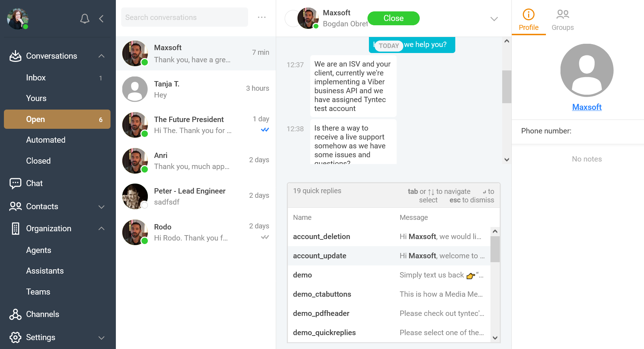
Task: Click the Settings gear icon
Action: tap(15, 337)
